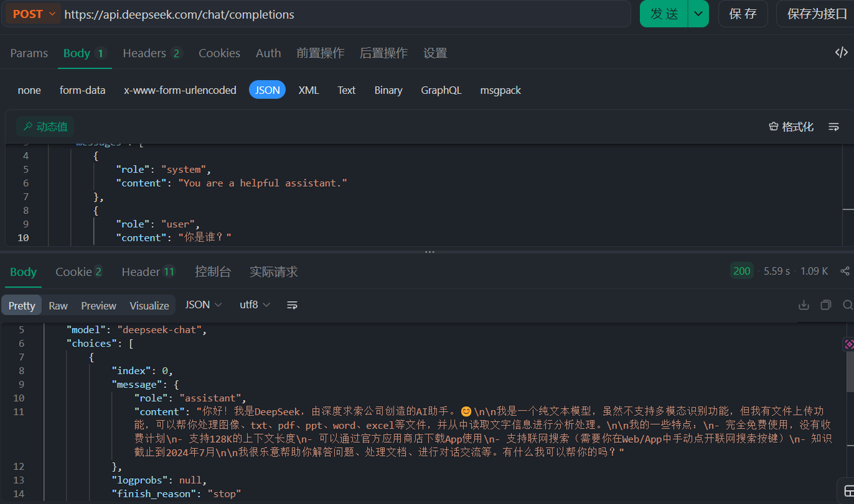Select form-data body type
Viewport: 854px width, 504px height.
[x=82, y=90]
